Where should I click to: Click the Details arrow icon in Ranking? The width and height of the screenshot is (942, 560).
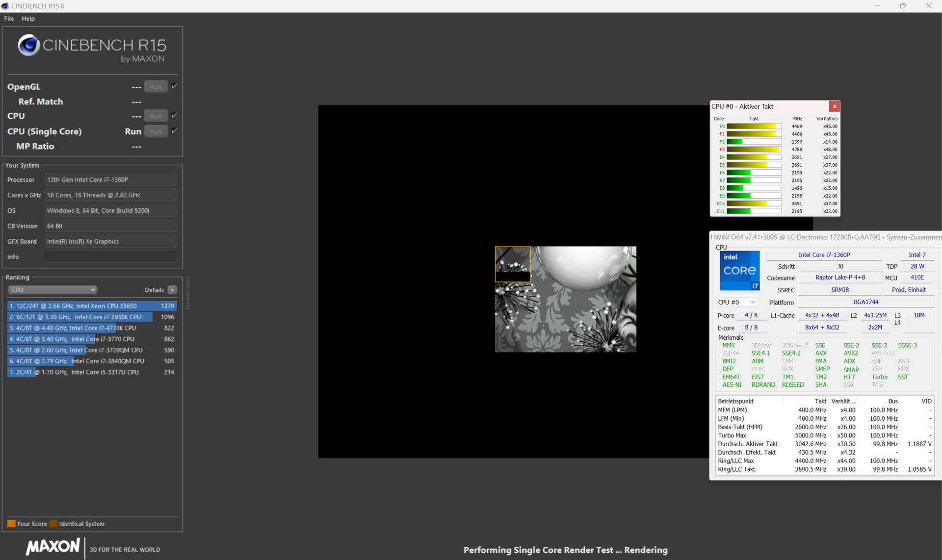pyautogui.click(x=172, y=290)
